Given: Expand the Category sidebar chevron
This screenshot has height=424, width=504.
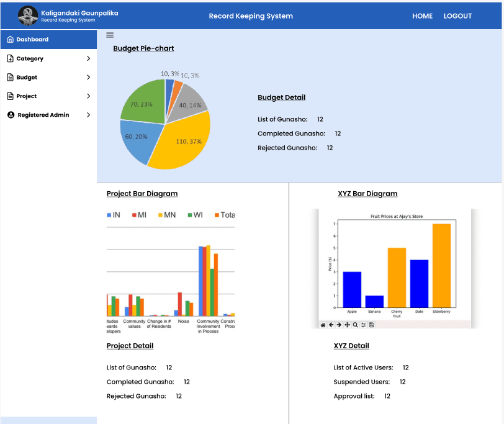Looking at the screenshot, I should coord(88,58).
